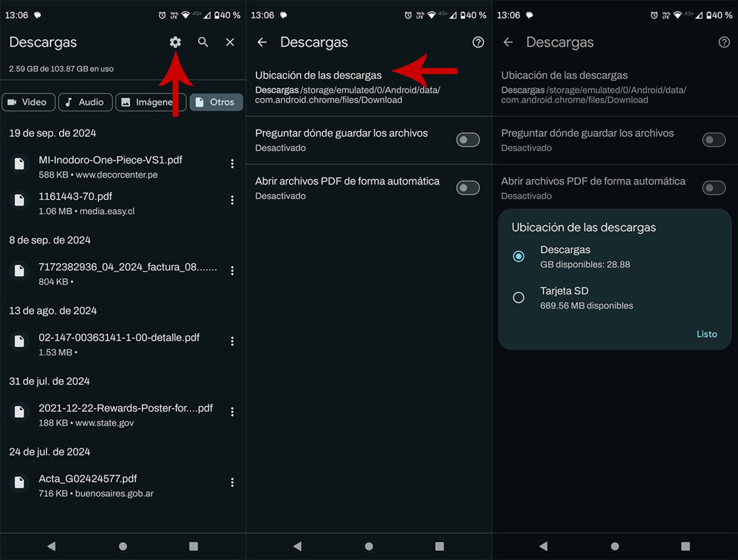Open Ubicación de las descargas in middle screen
Screen dimensions: 738x560
(x=369, y=87)
